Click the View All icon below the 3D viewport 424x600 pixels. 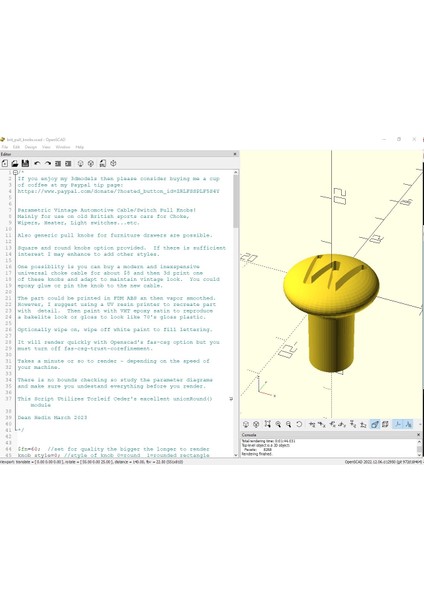[x=267, y=424]
